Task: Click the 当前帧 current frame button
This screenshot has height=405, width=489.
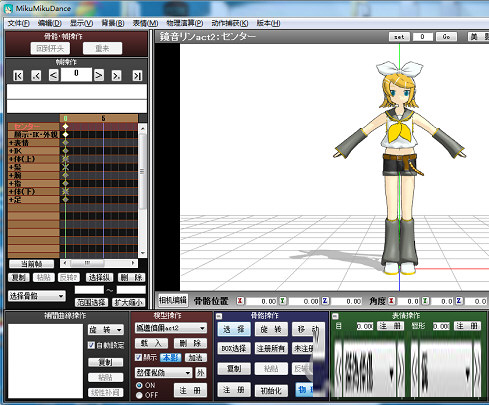Action: click(31, 264)
